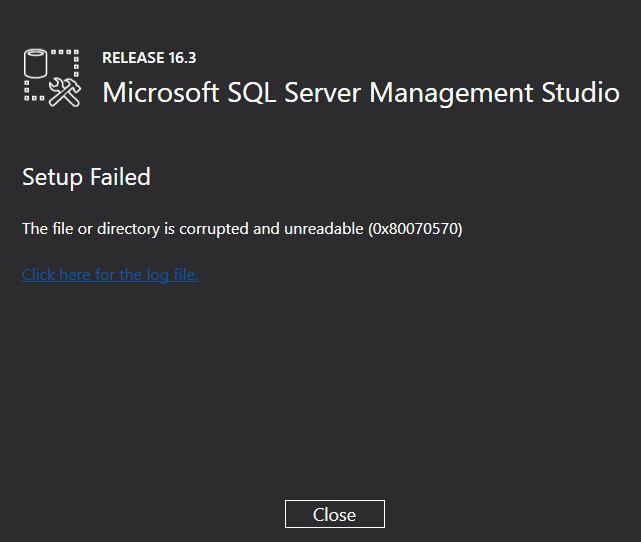The image size is (641, 542).
Task: Click the word Setup in the heading
Action: tap(52, 178)
